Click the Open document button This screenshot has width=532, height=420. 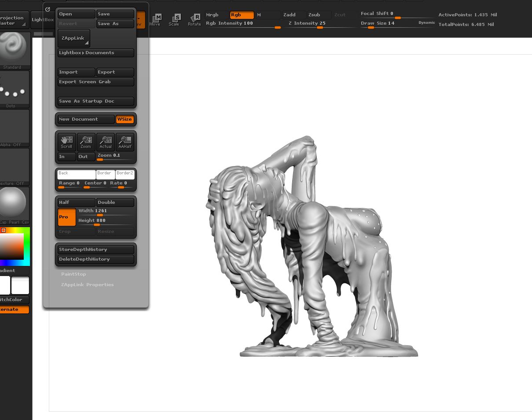coord(77,14)
